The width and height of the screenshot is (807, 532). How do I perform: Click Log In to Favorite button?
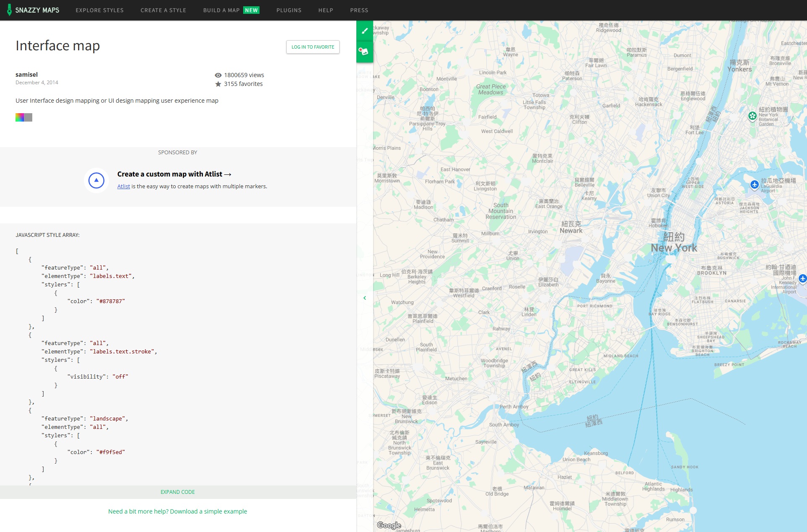[x=313, y=47]
